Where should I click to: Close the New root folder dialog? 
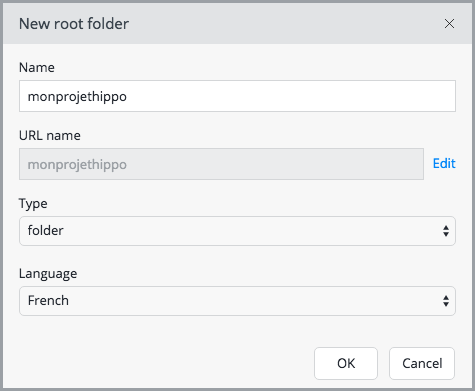point(449,24)
